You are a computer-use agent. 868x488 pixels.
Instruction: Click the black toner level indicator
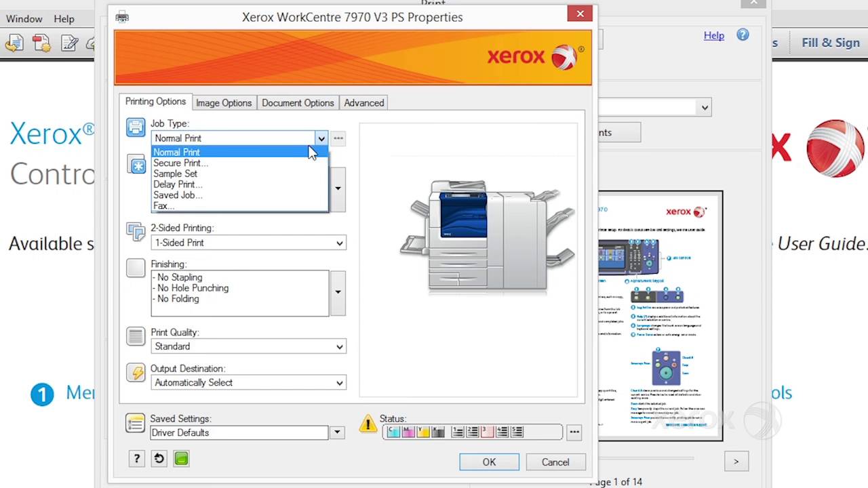[x=438, y=432]
